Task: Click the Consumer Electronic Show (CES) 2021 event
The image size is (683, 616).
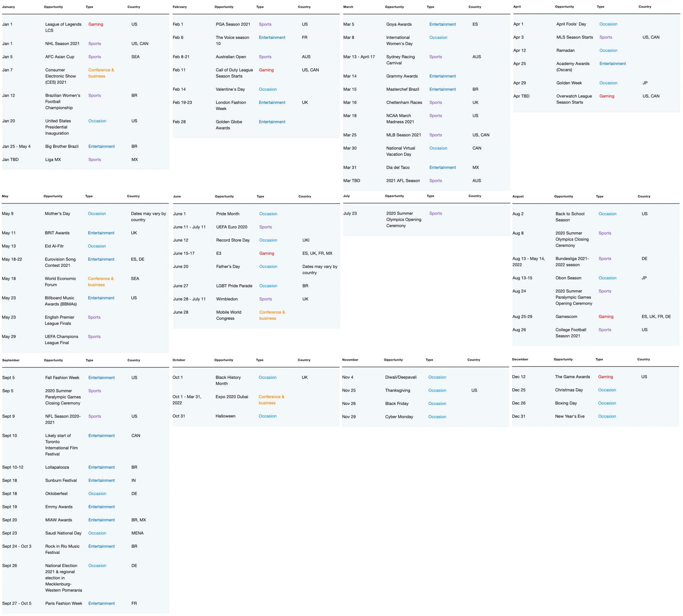Action: click(60, 76)
